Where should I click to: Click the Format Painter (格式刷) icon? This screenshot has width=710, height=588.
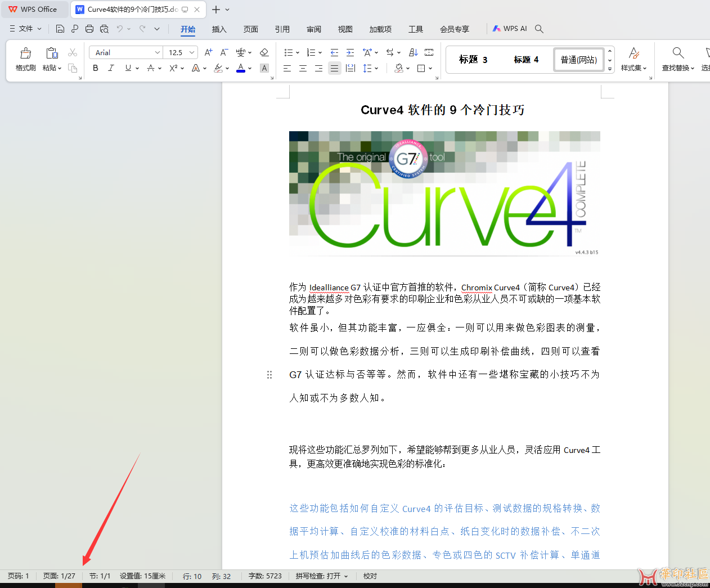[25, 53]
